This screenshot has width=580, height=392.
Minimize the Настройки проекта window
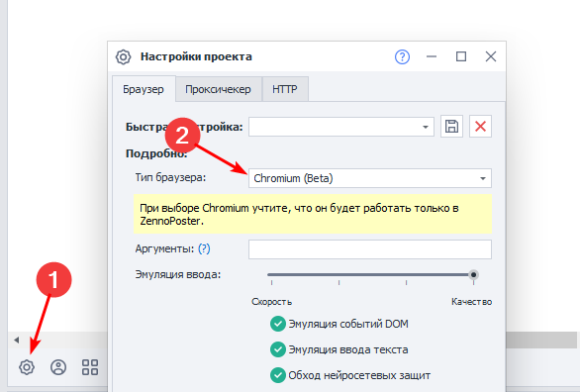(x=432, y=56)
